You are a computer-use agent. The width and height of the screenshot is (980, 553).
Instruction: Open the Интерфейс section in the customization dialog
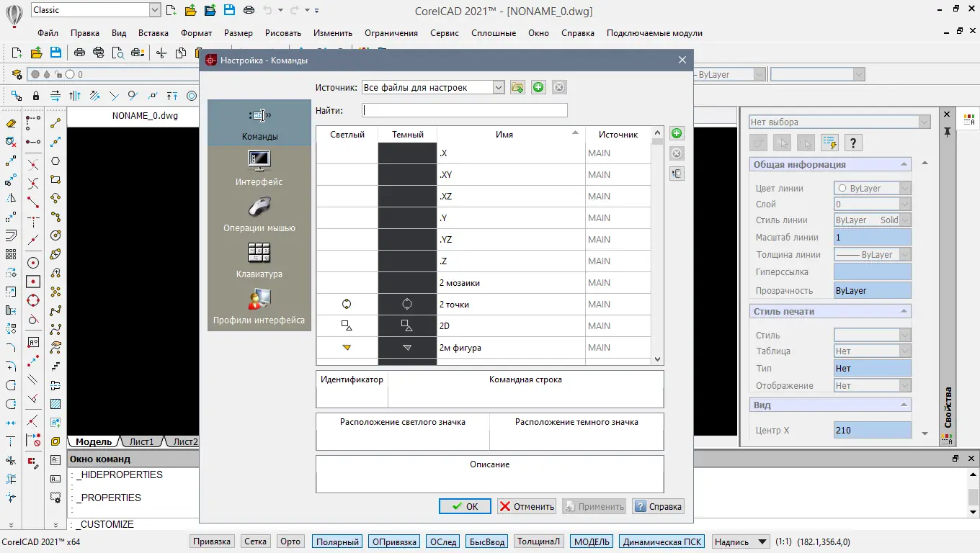click(x=259, y=168)
